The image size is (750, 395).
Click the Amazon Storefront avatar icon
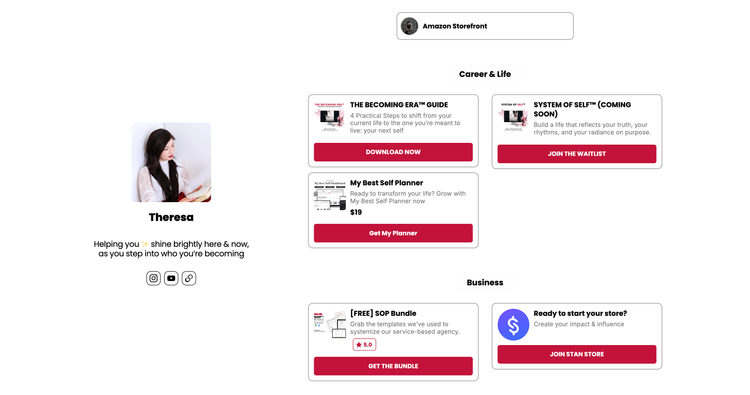pos(409,26)
